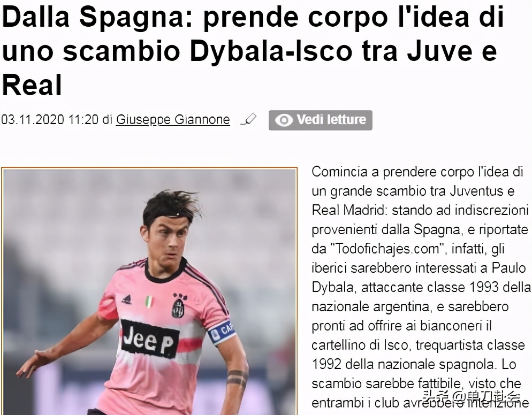532x415 pixels.
Task: Click the 03.11.2020 11:20 publication date
Action: point(50,120)
